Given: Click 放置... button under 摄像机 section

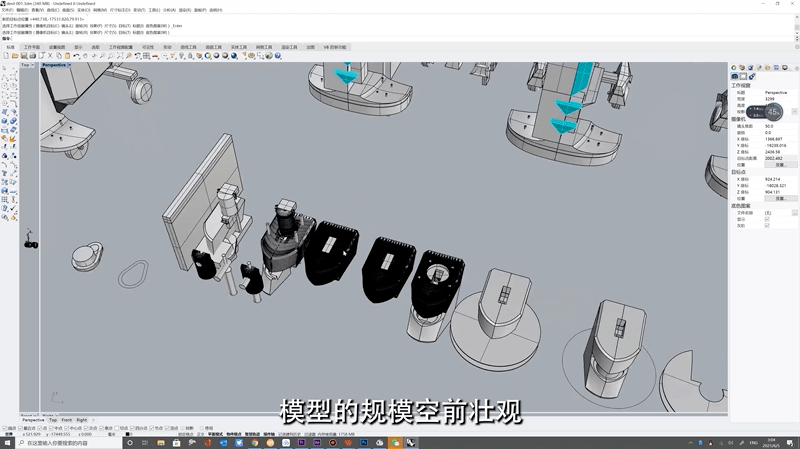Looking at the screenshot, I should tap(780, 164).
